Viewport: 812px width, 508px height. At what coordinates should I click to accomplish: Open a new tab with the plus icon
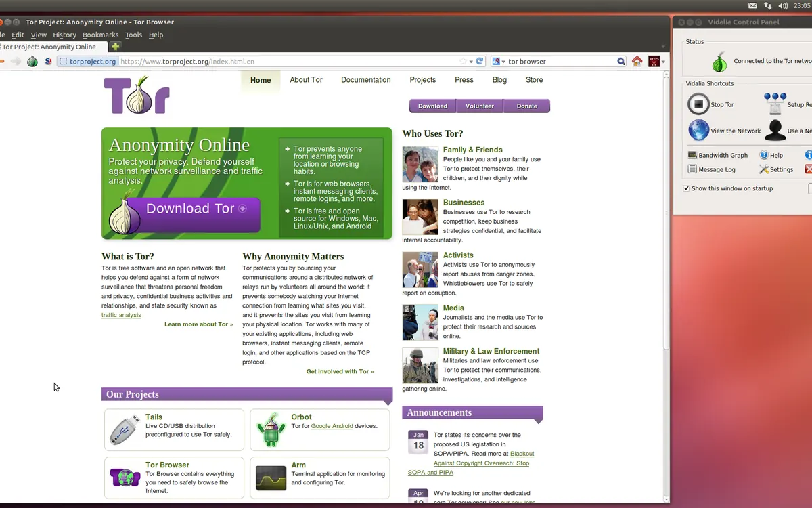115,47
